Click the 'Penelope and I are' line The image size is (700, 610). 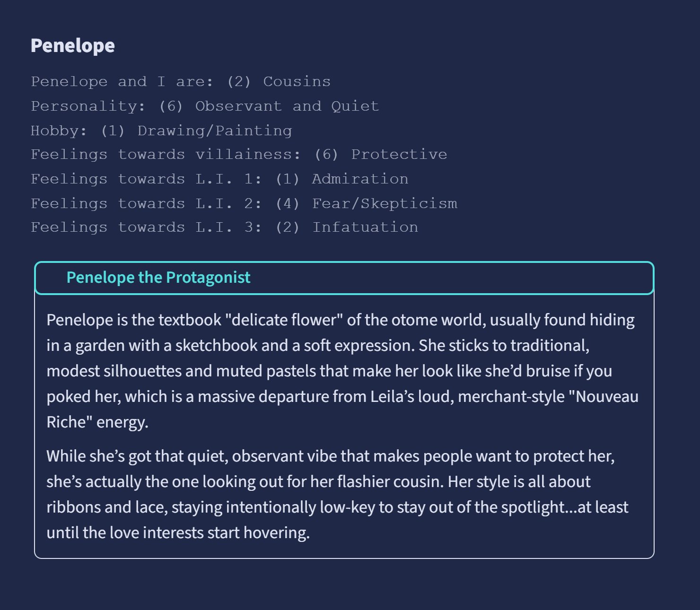(x=180, y=82)
